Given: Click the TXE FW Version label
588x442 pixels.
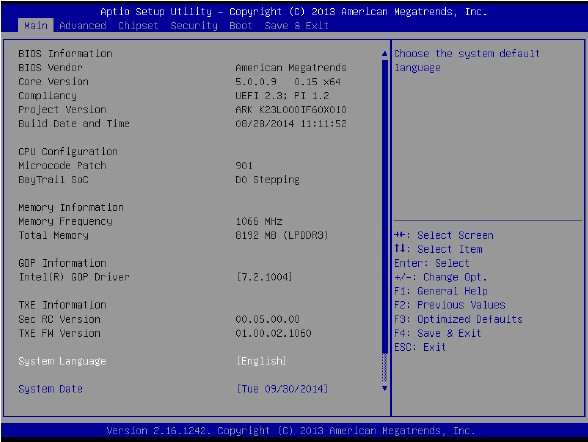Looking at the screenshot, I should pyautogui.click(x=59, y=333).
